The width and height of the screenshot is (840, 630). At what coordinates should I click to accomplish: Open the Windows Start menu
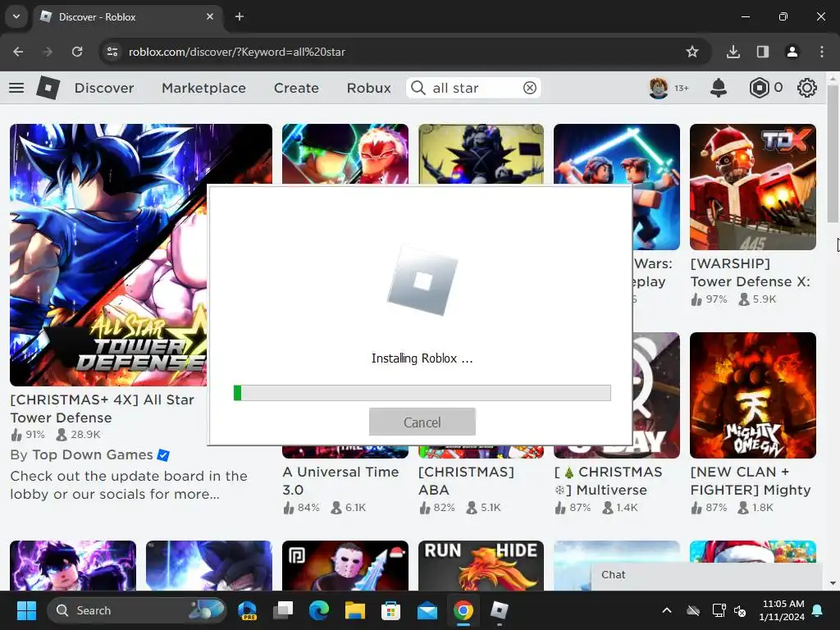tap(26, 610)
